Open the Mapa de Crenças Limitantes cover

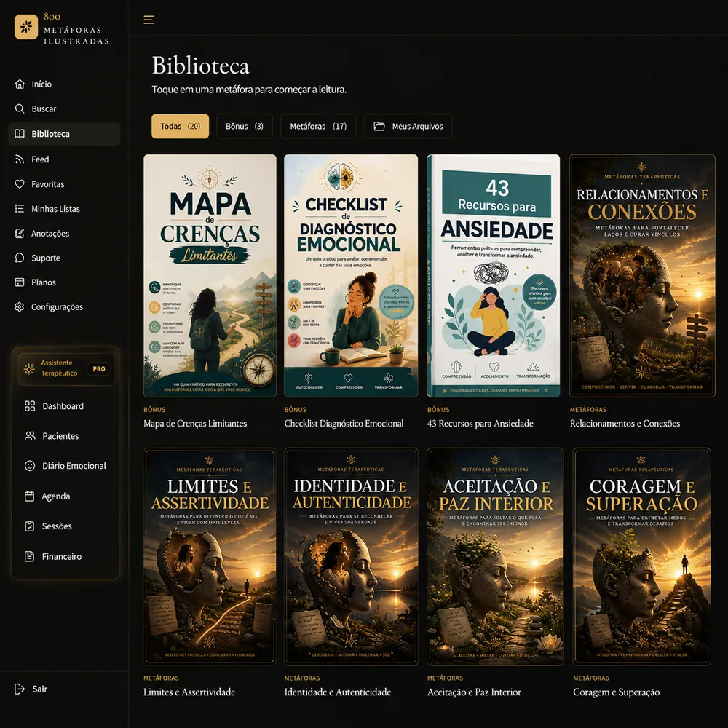tap(210, 276)
